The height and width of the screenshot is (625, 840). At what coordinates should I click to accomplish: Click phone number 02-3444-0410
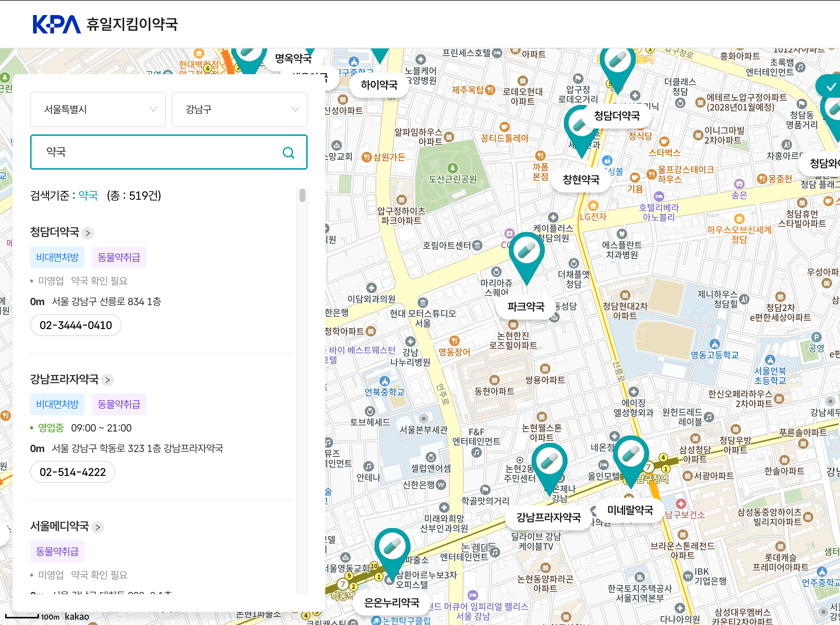(x=76, y=325)
